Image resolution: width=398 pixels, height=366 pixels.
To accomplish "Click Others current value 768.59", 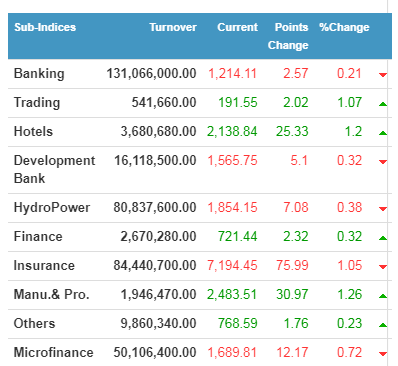I will (x=238, y=324).
